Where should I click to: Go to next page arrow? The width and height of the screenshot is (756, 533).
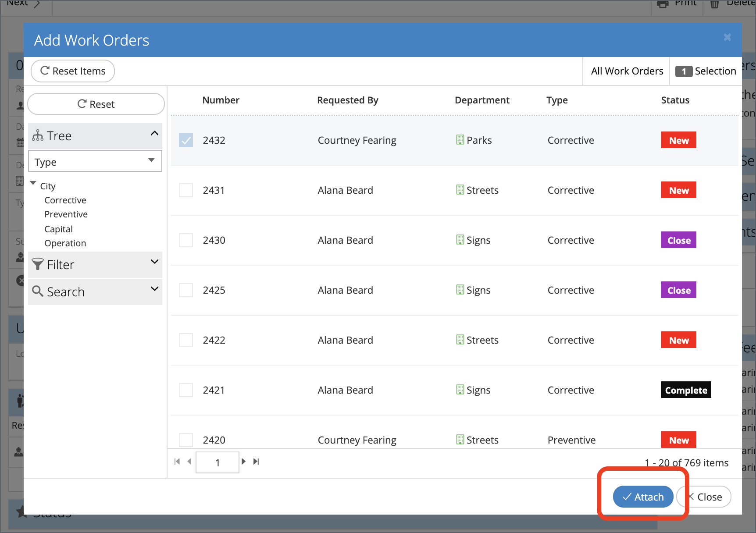(244, 462)
